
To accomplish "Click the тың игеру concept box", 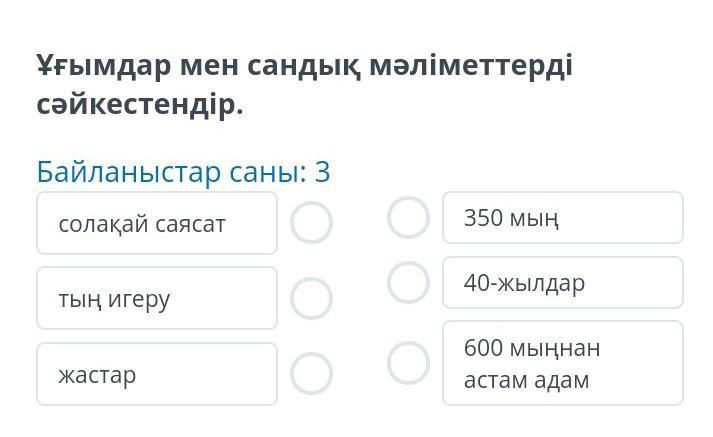I will click(x=157, y=298).
